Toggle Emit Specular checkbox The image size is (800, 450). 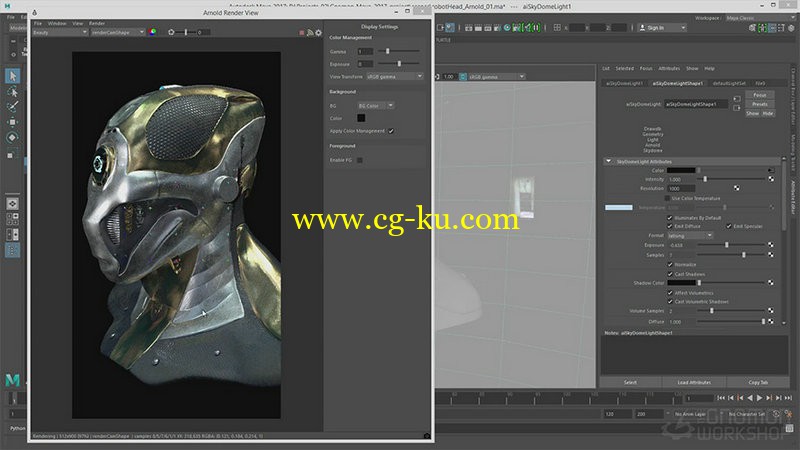point(729,226)
